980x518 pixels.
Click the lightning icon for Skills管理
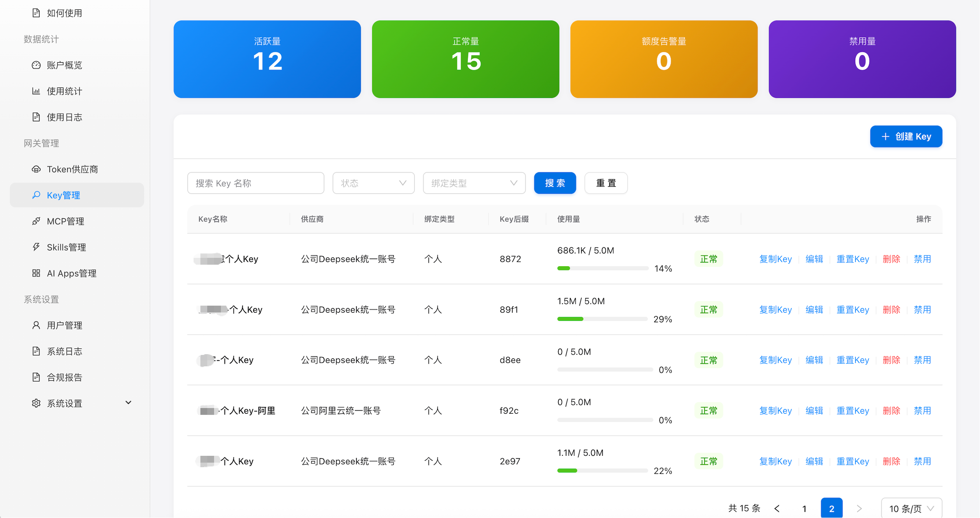(x=36, y=247)
